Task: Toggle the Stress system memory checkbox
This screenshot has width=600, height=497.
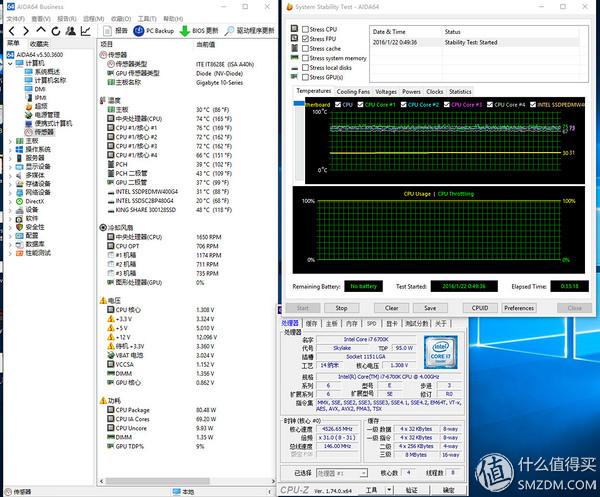Action: (x=306, y=58)
